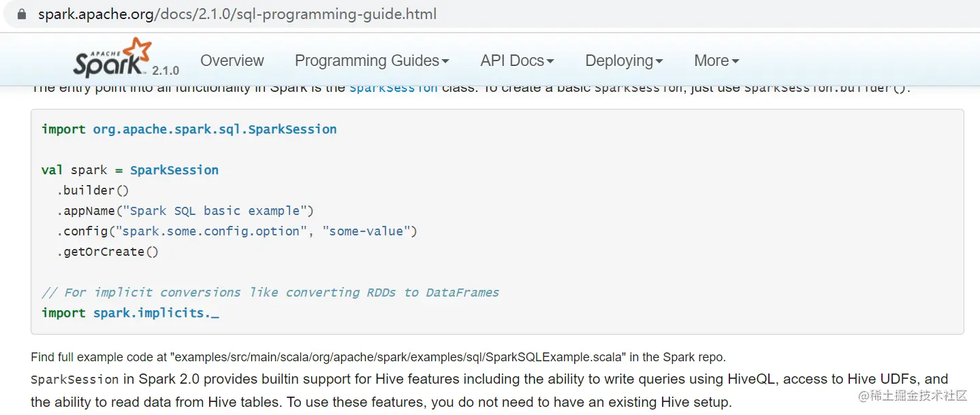Click the watermark logo at bottom right
This screenshot has width=980, height=415.
point(913,395)
